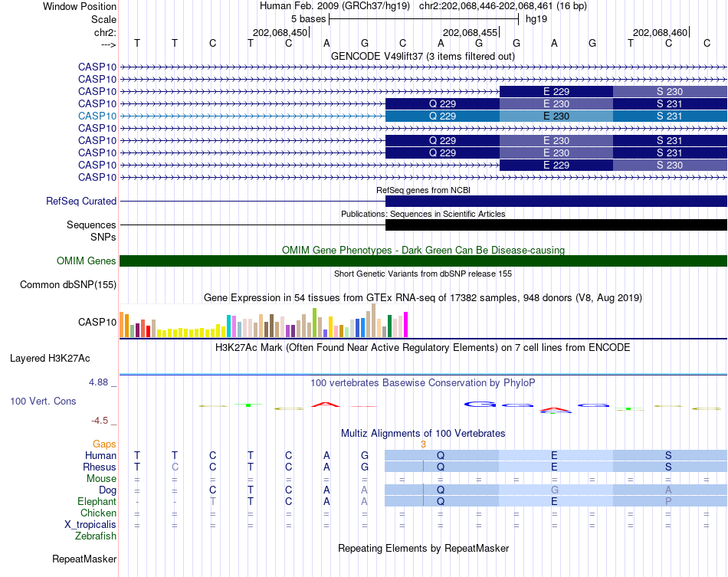
Task: Open RefSeq genes from NCBI track title
Action: tap(423, 190)
